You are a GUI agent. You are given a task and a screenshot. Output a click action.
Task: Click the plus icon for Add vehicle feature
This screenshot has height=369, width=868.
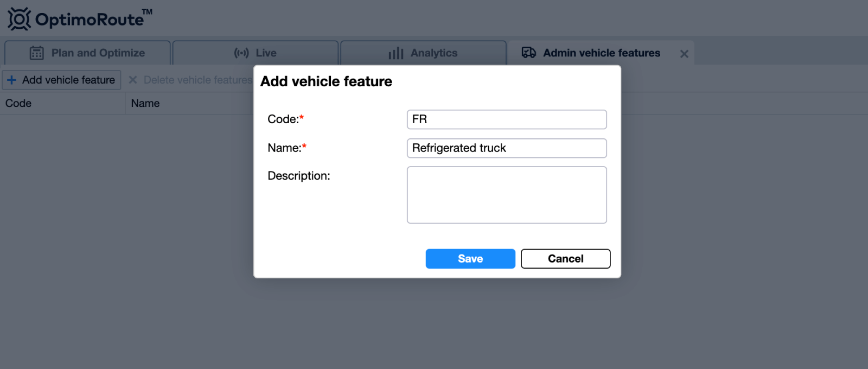[x=11, y=80]
